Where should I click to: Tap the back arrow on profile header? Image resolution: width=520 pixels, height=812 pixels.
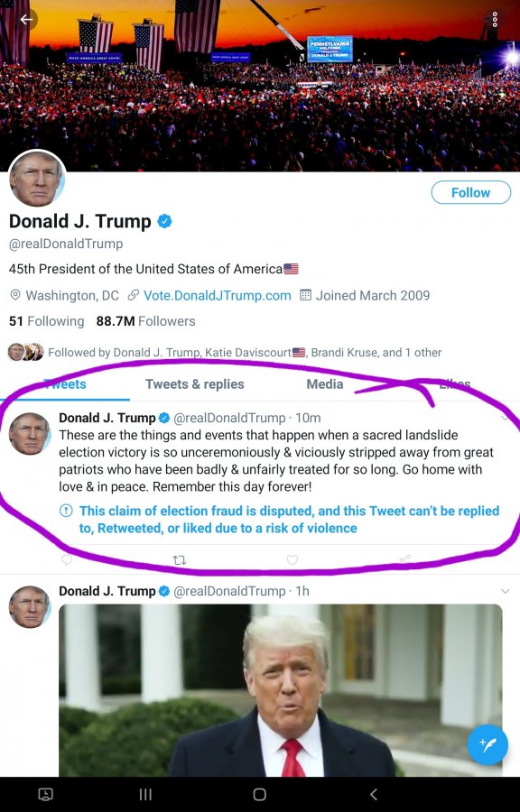click(x=26, y=20)
